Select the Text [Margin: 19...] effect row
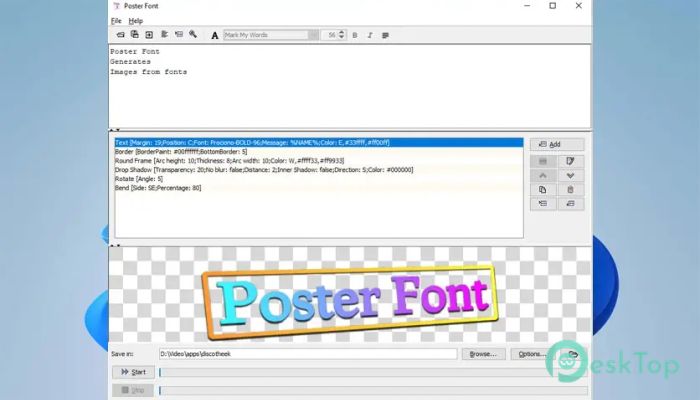The width and height of the screenshot is (700, 400). point(319,143)
